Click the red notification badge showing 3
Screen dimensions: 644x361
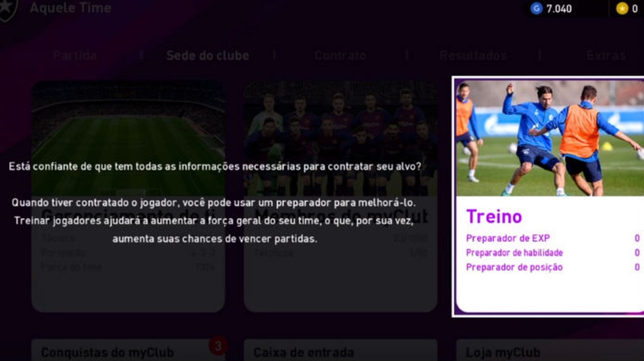tap(218, 346)
